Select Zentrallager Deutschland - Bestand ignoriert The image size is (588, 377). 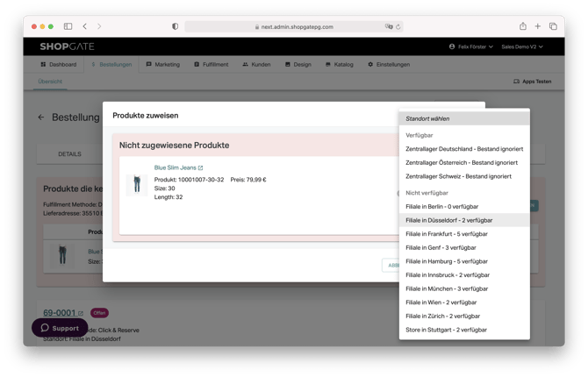[x=463, y=149]
